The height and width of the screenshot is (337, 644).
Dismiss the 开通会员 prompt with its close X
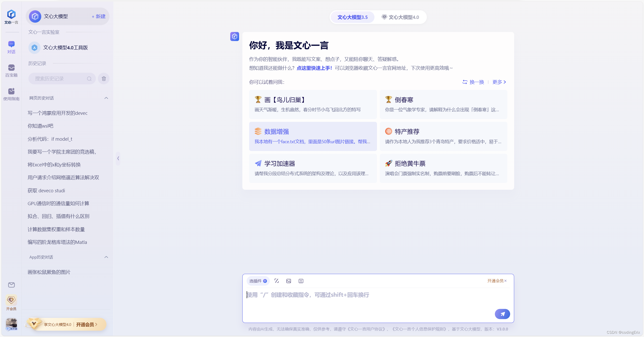click(x=506, y=281)
